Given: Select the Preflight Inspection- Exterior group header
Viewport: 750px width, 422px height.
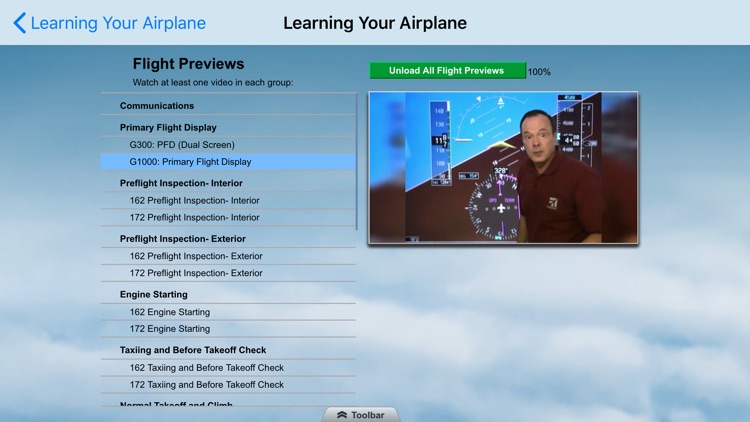Looking at the screenshot, I should pos(229,239).
